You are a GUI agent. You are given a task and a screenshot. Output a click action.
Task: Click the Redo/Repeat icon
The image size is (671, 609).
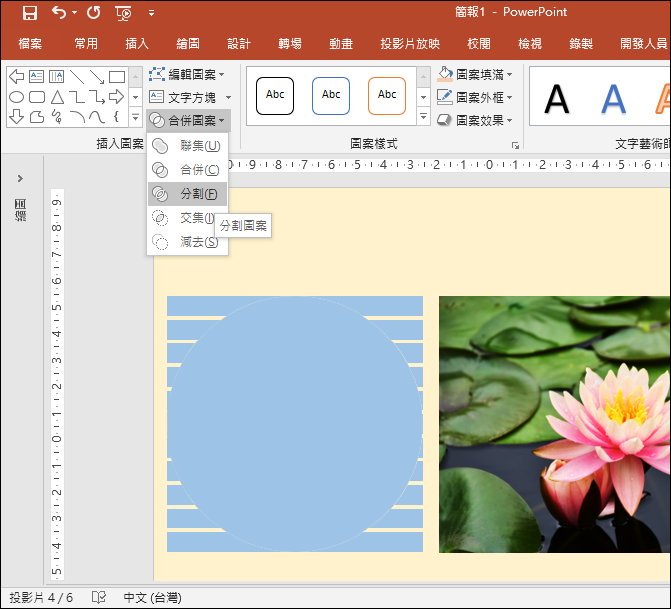[x=93, y=12]
